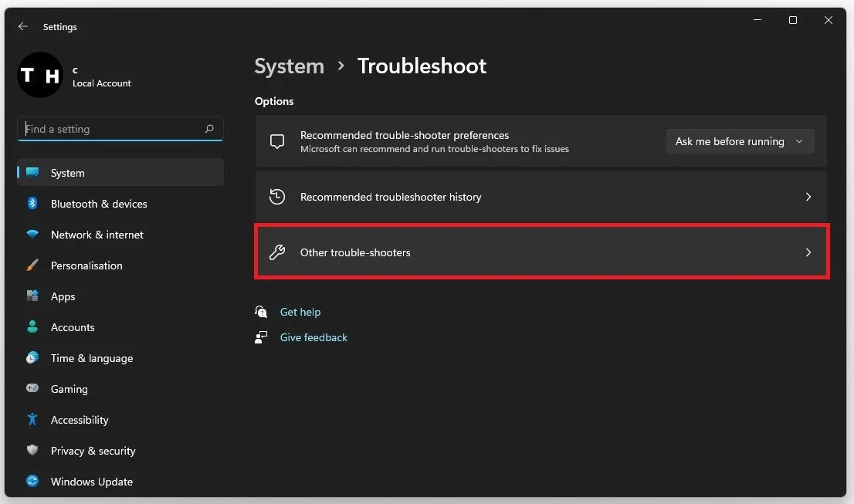Click the Give feedback icon
854x504 pixels.
(261, 337)
